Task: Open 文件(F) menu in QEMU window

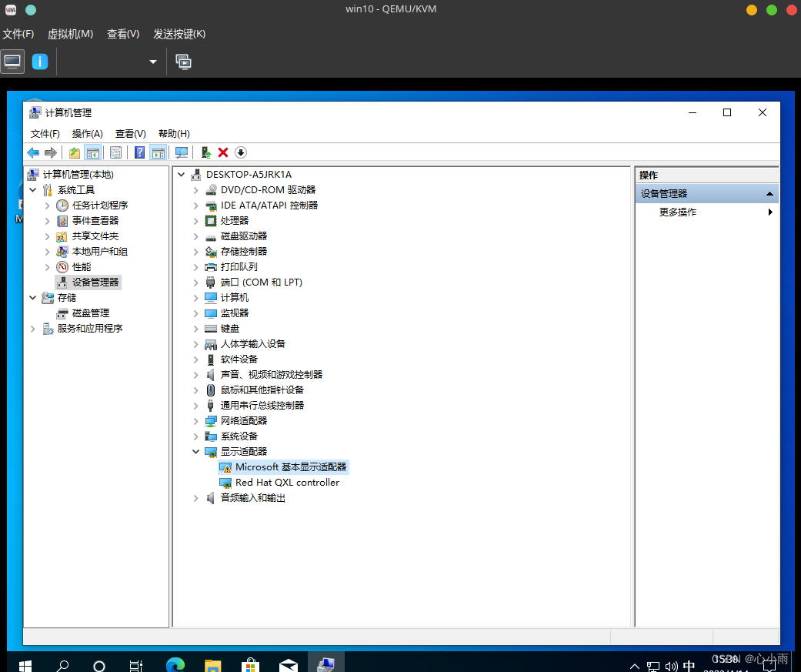Action: tap(18, 34)
